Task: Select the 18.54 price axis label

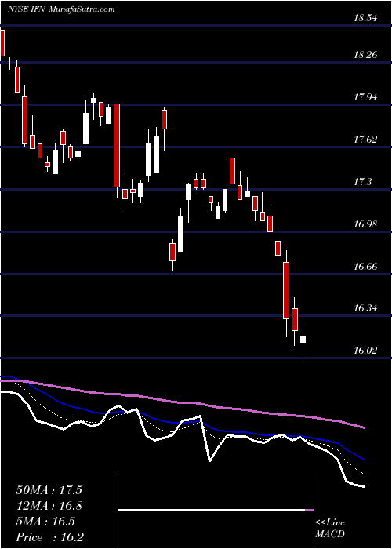Action: tap(365, 18)
